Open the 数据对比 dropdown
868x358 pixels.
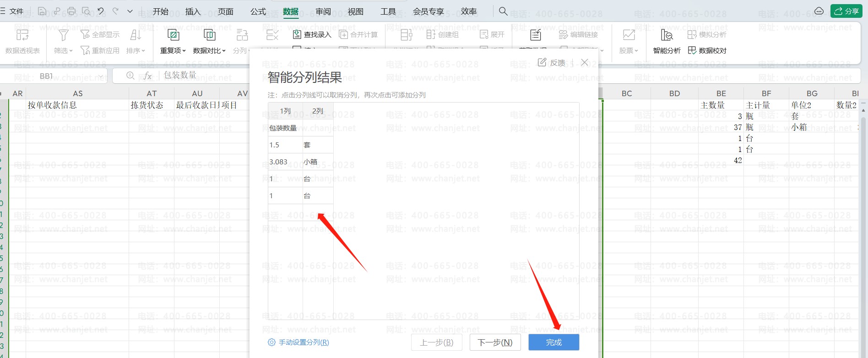click(209, 50)
